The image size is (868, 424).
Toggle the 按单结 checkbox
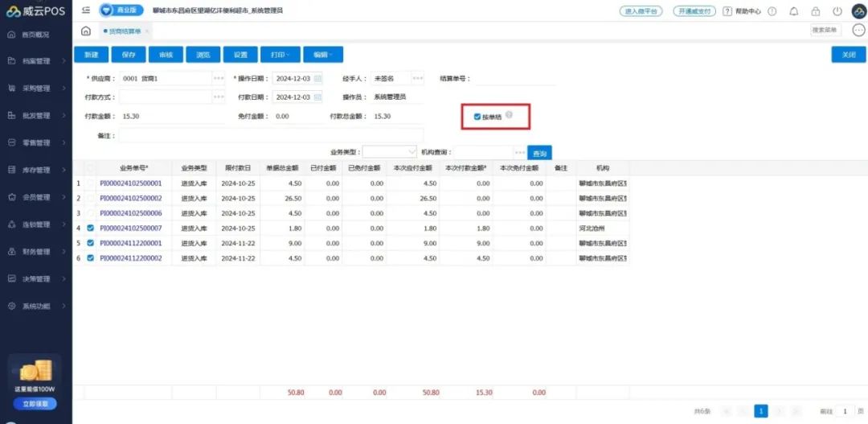[477, 117]
